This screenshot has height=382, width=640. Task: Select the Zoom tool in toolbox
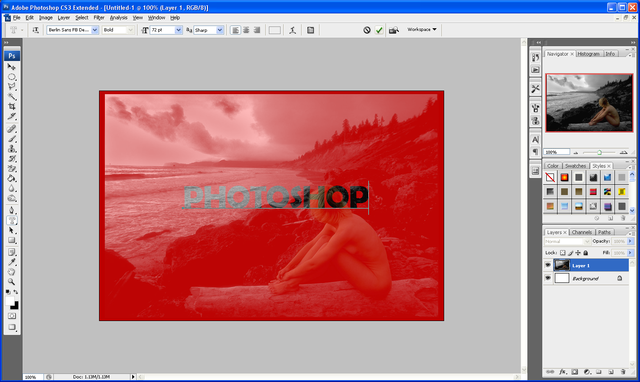click(12, 282)
